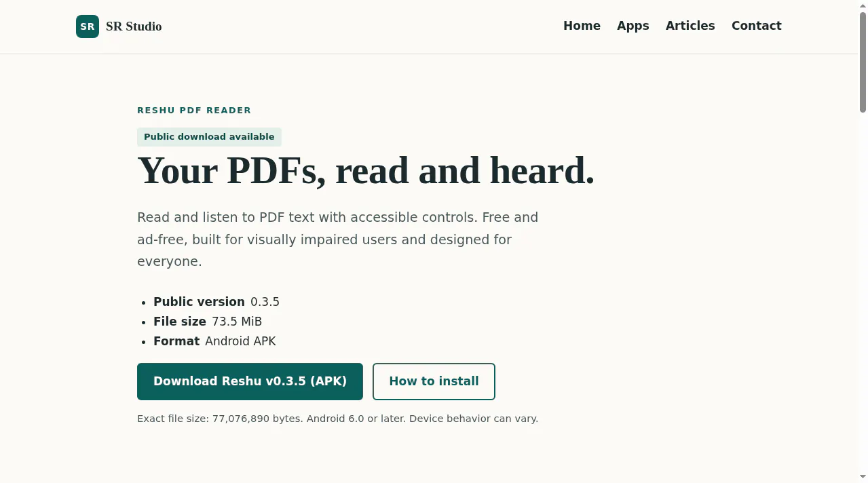The image size is (868, 483).
Task: Click the page vertical scrollbar thumb
Action: [863, 62]
